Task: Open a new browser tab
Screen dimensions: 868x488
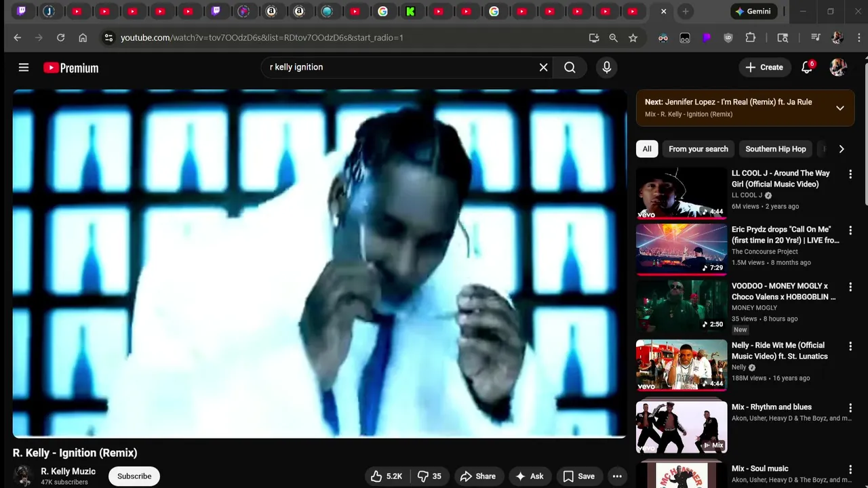Action: point(685,11)
